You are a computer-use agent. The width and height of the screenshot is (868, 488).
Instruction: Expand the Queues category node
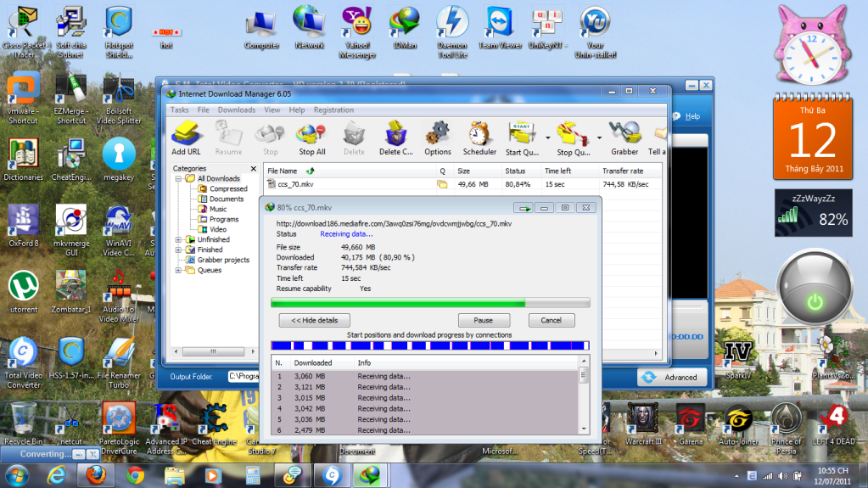(x=178, y=271)
